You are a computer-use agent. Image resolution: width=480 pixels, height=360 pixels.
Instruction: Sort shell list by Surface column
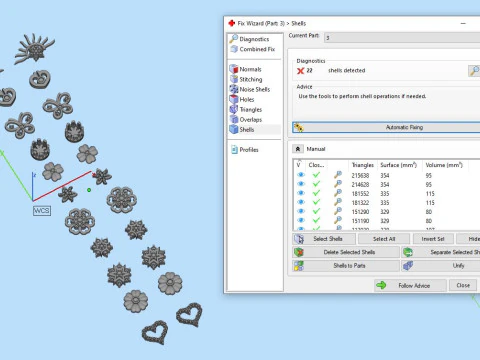coord(399,165)
